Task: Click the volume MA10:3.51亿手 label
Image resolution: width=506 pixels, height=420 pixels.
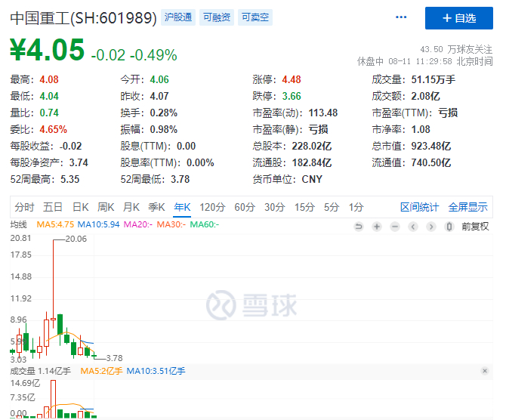Action: (x=156, y=371)
